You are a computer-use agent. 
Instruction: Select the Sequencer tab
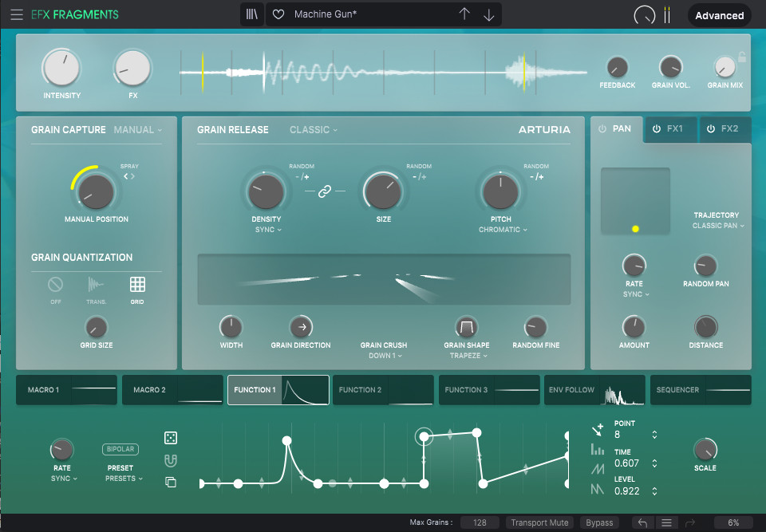701,390
